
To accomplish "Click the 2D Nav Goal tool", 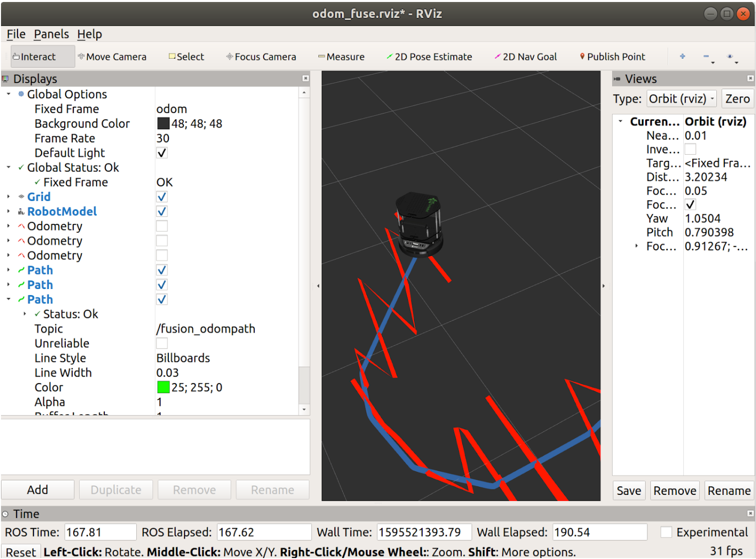I will [x=525, y=56].
